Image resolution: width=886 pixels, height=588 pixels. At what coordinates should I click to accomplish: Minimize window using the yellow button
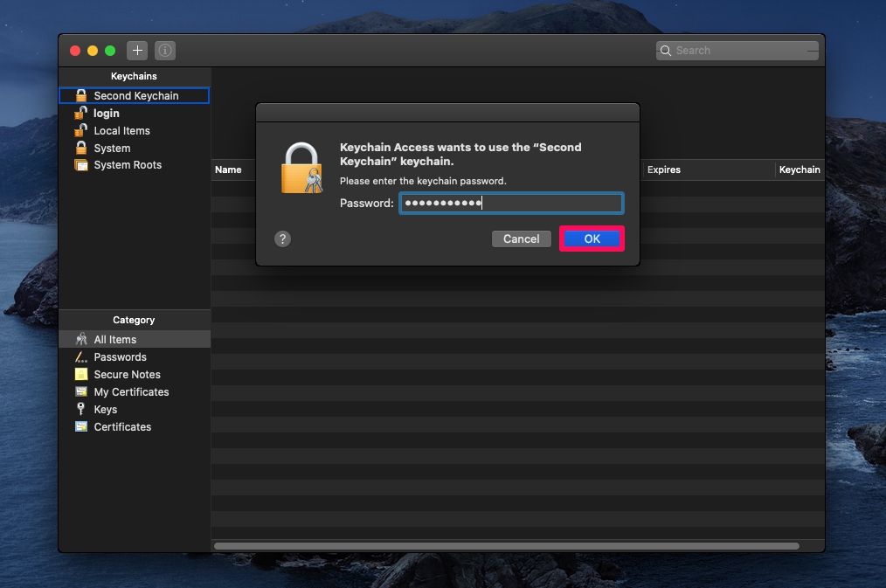(x=93, y=51)
